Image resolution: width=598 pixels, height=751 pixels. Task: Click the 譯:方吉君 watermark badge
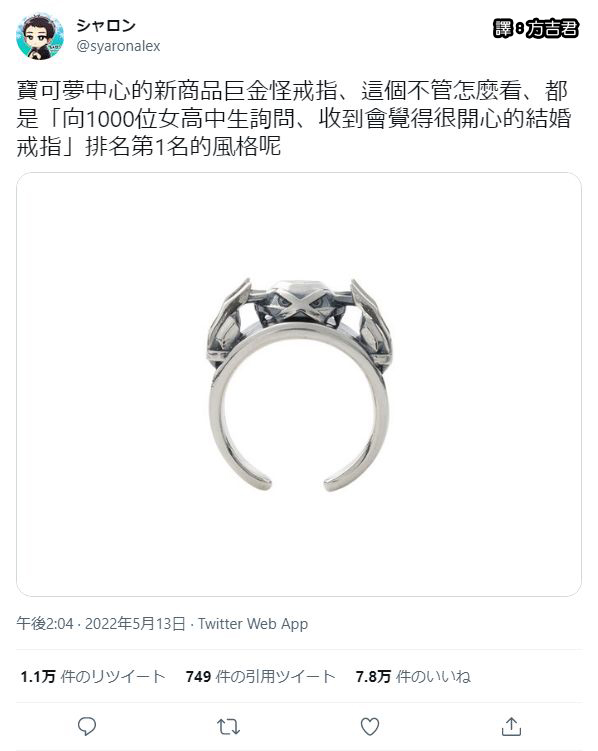tap(536, 29)
